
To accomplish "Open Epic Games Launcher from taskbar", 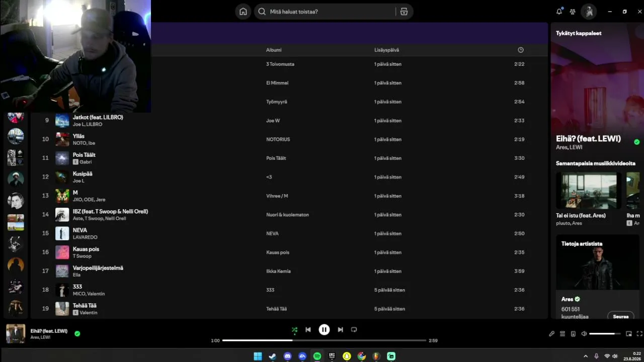I will click(x=332, y=356).
